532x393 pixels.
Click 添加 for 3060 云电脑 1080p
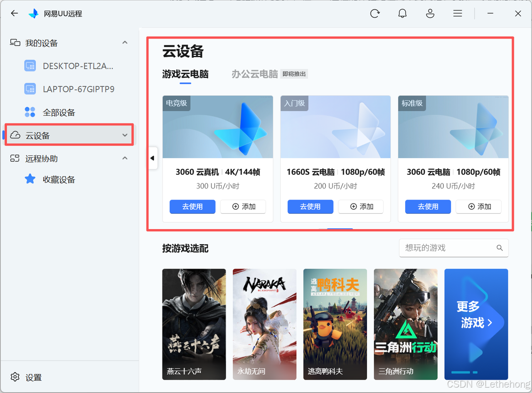[478, 206]
